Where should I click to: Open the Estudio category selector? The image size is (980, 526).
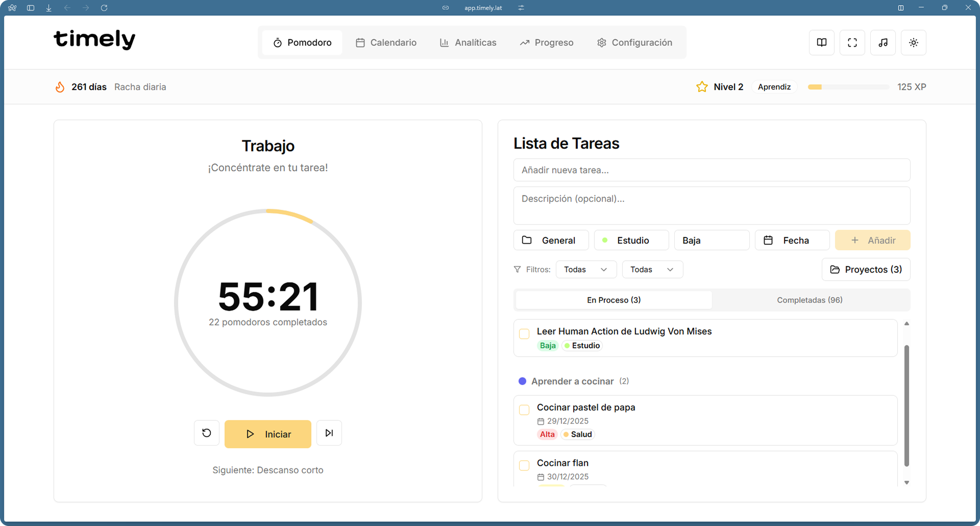(x=631, y=240)
